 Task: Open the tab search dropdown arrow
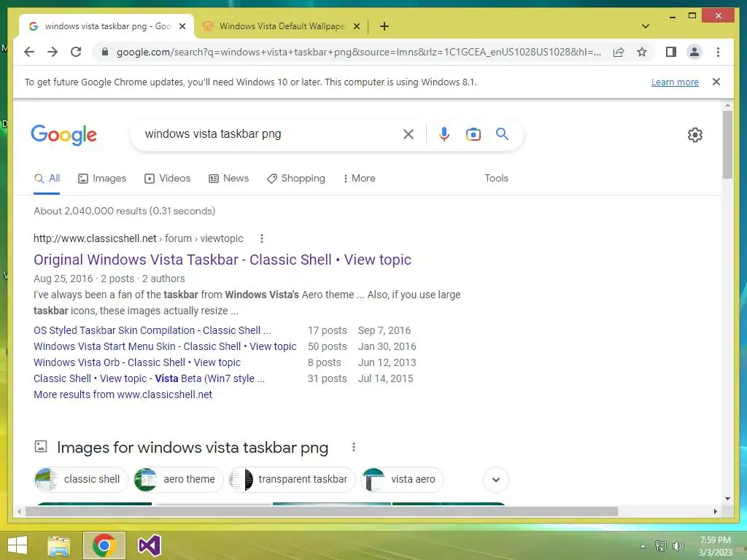646,26
